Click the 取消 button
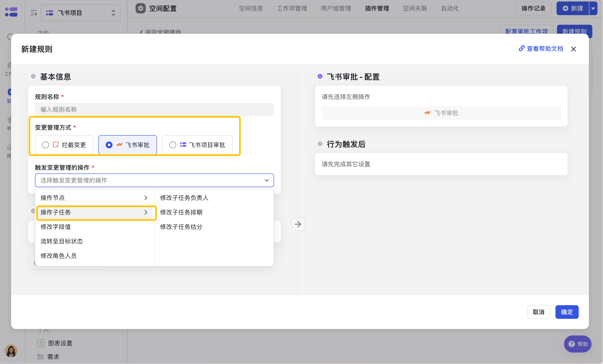This screenshot has height=364, width=603. [x=538, y=312]
